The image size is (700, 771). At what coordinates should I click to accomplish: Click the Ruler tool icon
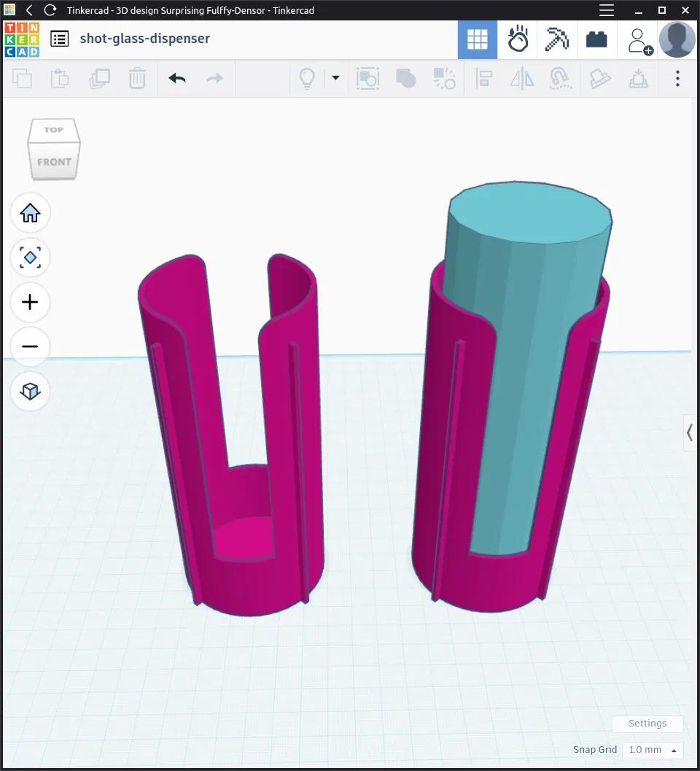pyautogui.click(x=599, y=79)
